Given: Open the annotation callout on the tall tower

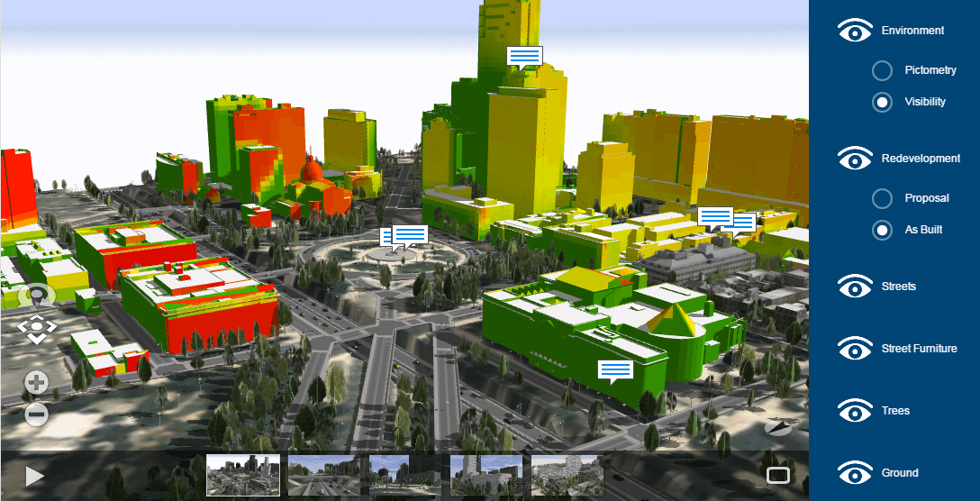Looking at the screenshot, I should 524,57.
